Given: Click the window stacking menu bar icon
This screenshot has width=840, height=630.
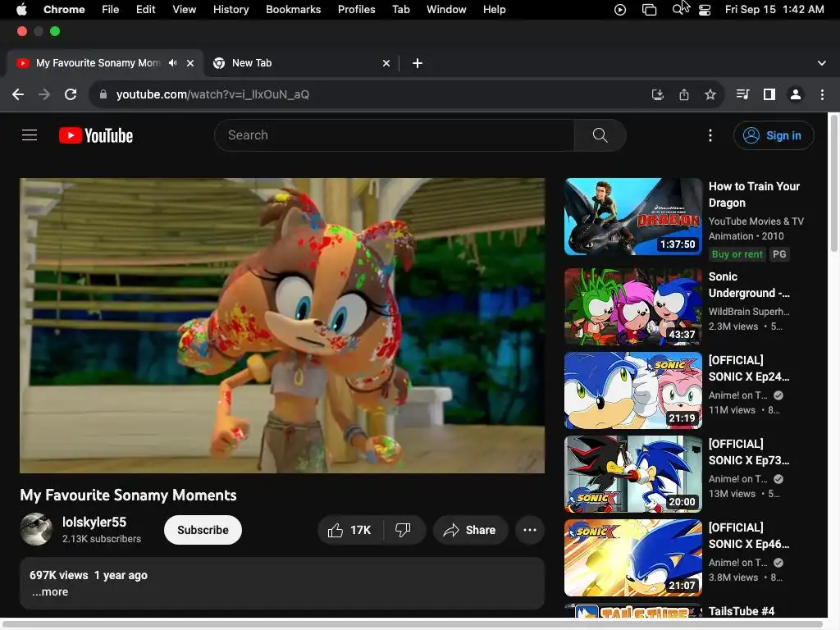Looking at the screenshot, I should (650, 10).
